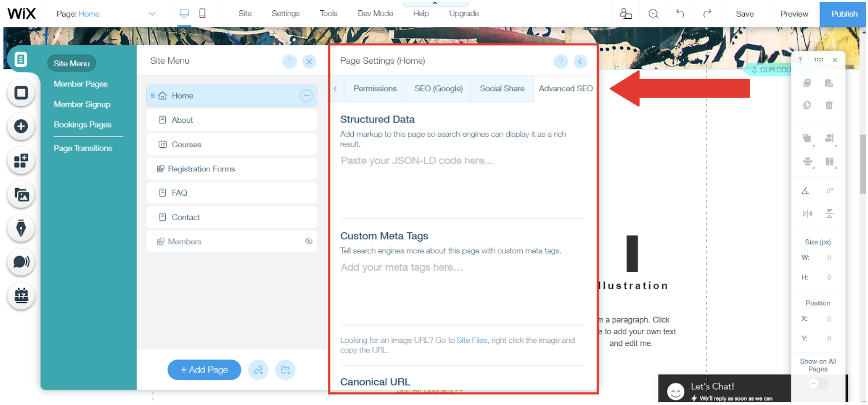The image size is (868, 405).
Task: Click the add folder icon beside Add Page
Action: tap(285, 370)
